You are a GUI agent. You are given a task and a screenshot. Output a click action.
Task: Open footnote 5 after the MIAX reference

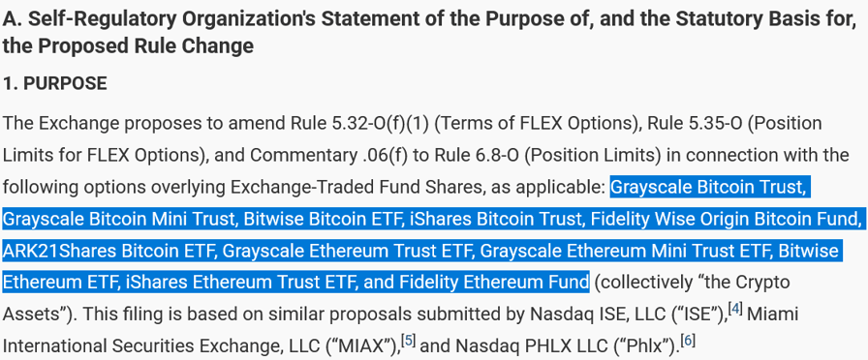tap(408, 341)
